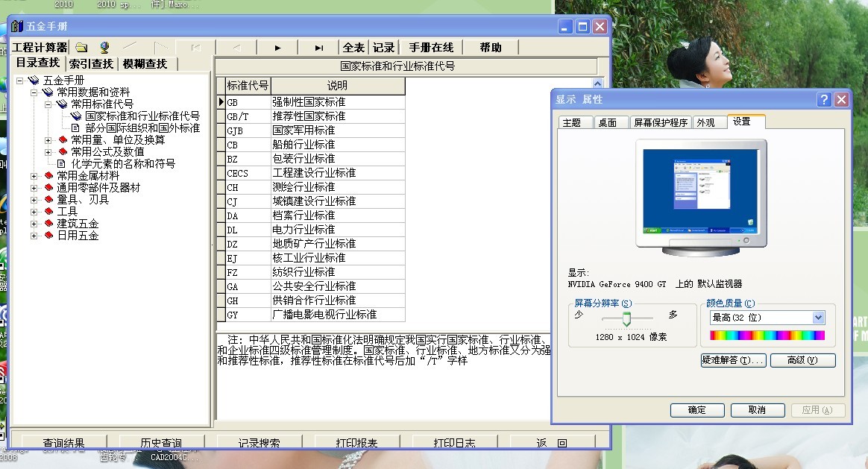The height and width of the screenshot is (469, 868).
Task: Expand the 常用量、单位及换算 node
Action: pos(48,140)
